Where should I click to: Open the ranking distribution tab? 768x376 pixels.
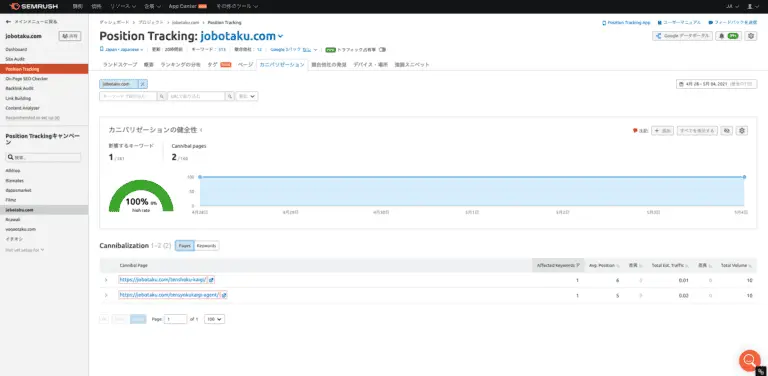180,65
